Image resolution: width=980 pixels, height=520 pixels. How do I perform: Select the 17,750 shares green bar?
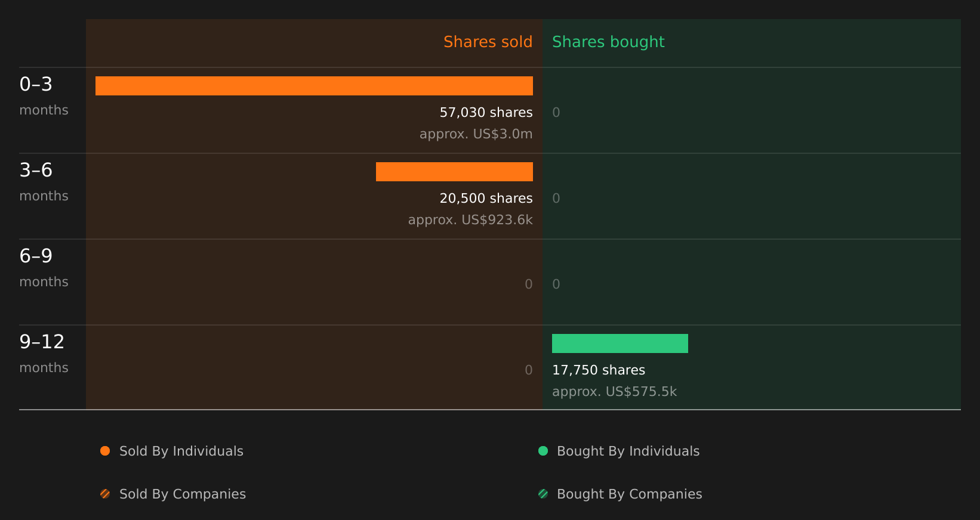[x=620, y=343]
